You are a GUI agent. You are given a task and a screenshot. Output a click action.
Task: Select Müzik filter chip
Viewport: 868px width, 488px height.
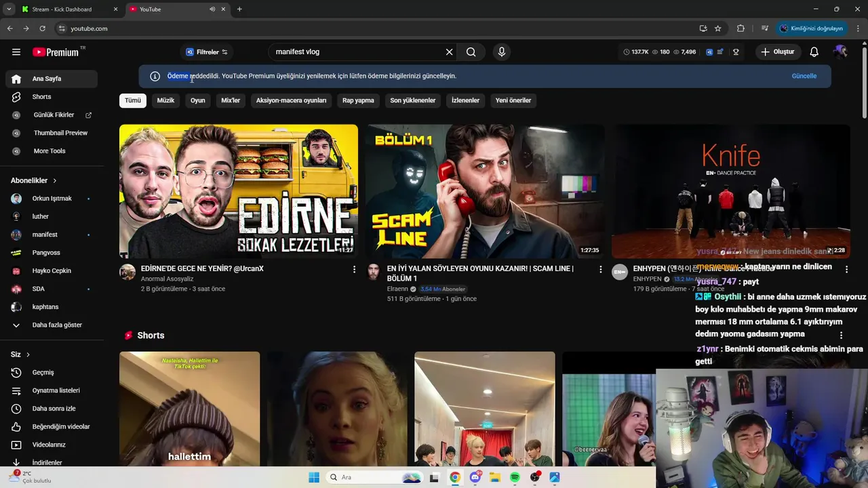(x=165, y=100)
